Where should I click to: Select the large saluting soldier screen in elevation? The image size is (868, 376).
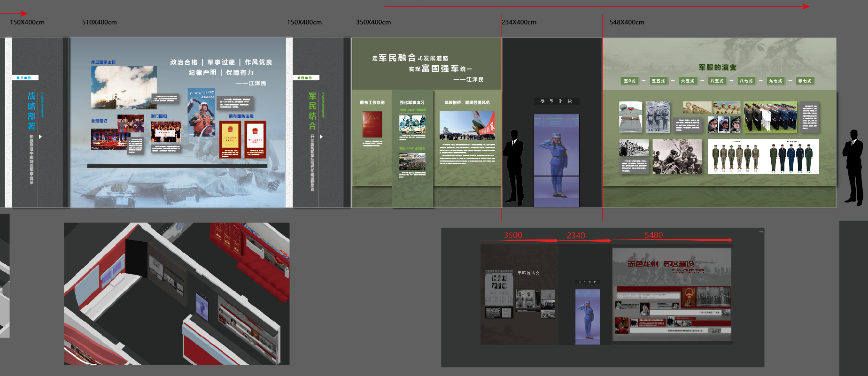[x=557, y=160]
